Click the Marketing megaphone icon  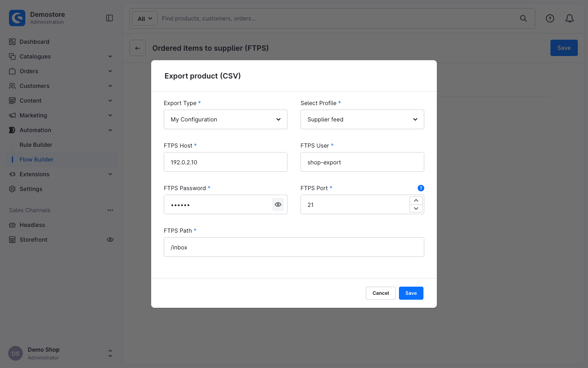pyautogui.click(x=12, y=115)
